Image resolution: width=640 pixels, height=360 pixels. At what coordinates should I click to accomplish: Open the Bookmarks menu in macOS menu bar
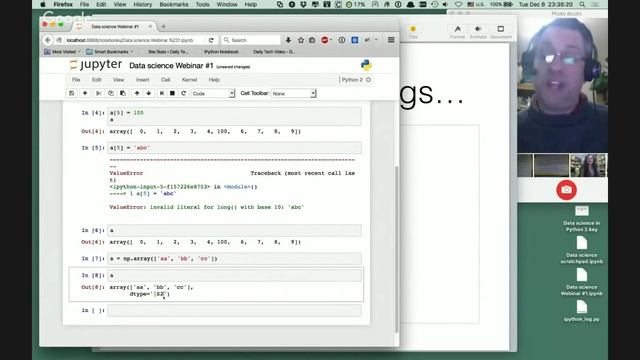[x=174, y=4]
